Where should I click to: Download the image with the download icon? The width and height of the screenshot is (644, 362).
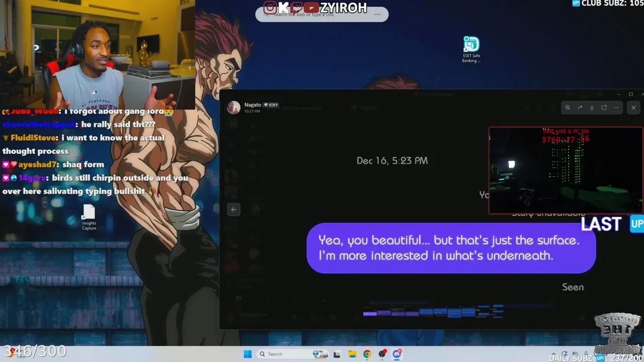click(592, 108)
